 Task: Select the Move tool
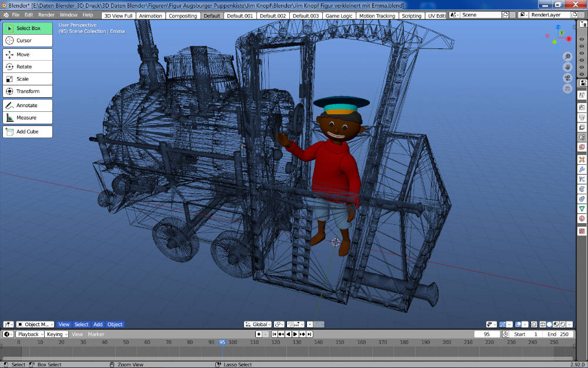[x=28, y=54]
